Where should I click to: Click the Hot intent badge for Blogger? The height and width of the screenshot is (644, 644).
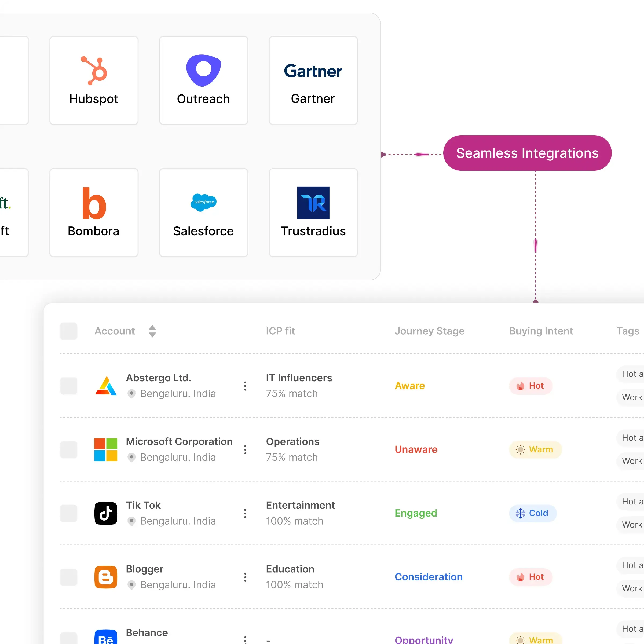click(x=531, y=577)
